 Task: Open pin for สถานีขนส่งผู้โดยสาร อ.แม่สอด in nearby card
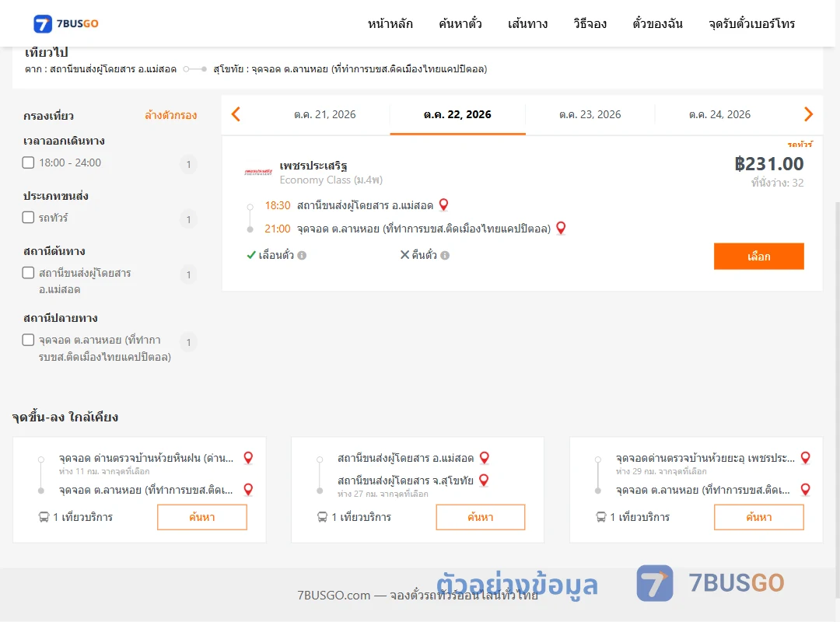pyautogui.click(x=485, y=457)
